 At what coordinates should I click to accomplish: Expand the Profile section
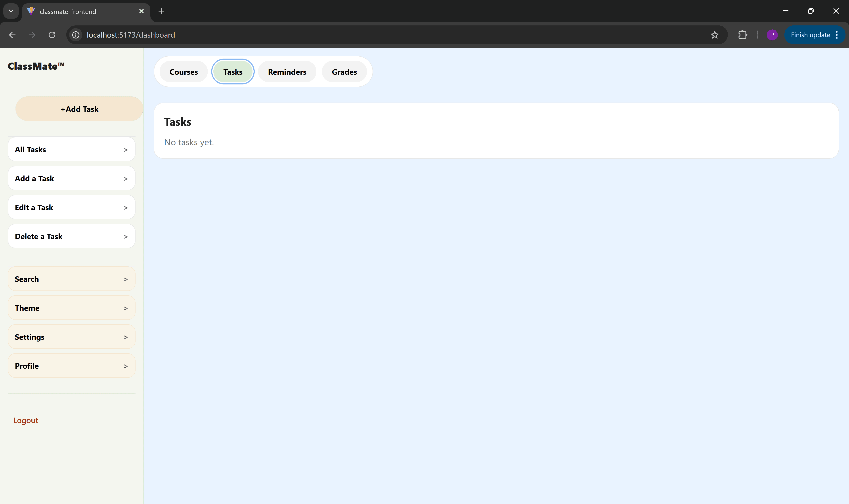(x=71, y=366)
